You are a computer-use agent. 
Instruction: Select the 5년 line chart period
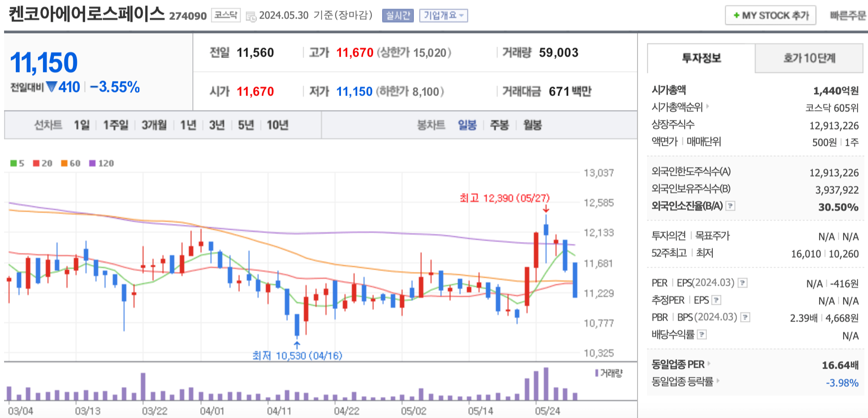tap(246, 125)
